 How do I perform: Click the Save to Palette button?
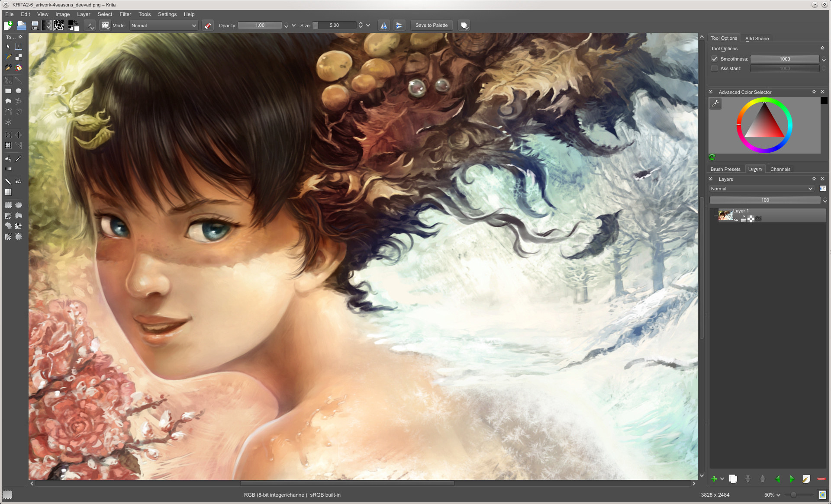tap(431, 25)
